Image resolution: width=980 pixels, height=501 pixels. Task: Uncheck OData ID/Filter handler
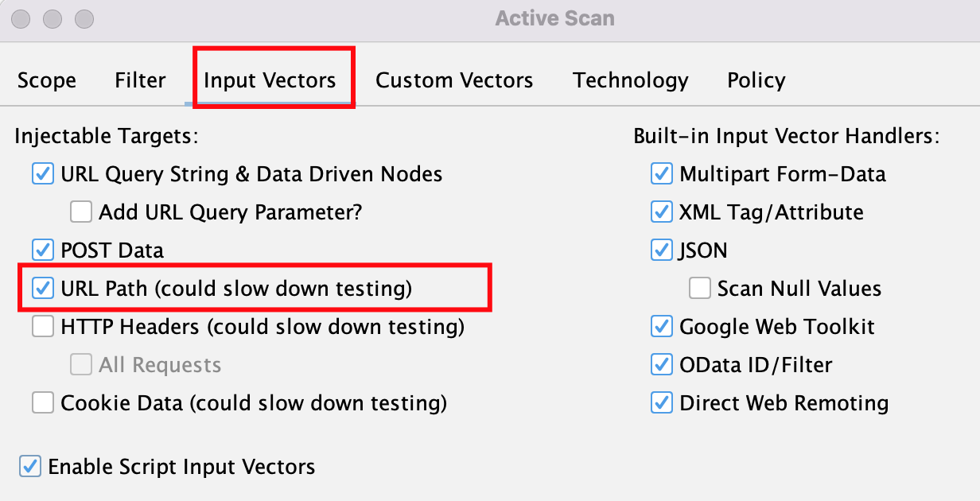[662, 365]
